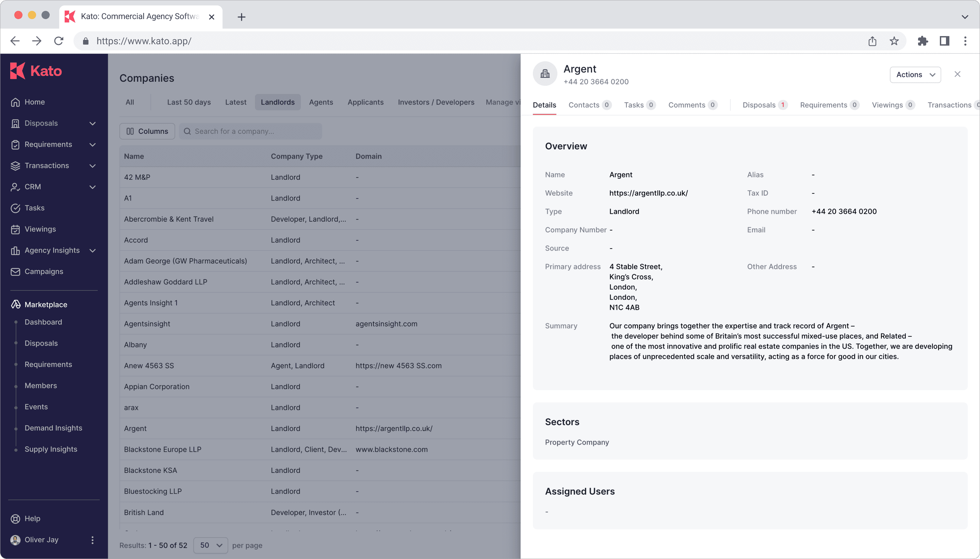Reload the page with the refresh icon
Screen dimensions: 980x559
(x=59, y=41)
